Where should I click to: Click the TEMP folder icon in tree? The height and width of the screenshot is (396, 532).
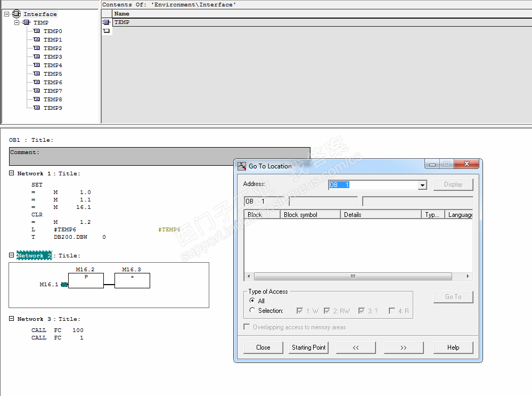pyautogui.click(x=27, y=22)
